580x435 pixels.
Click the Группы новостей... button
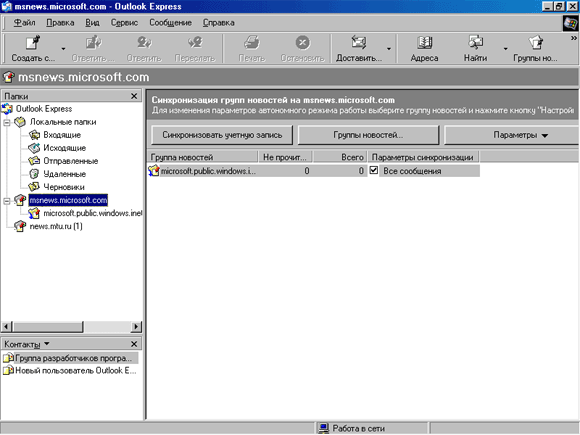pyautogui.click(x=368, y=135)
